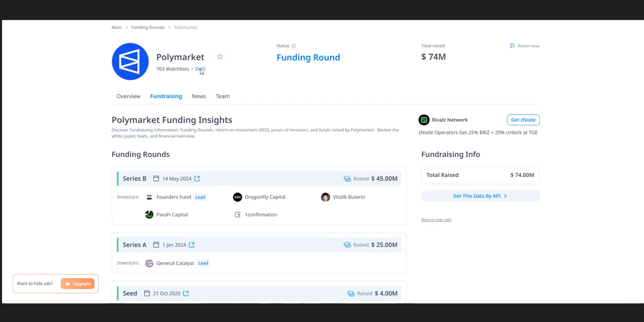Click the Series B calendar icon

coord(156,179)
